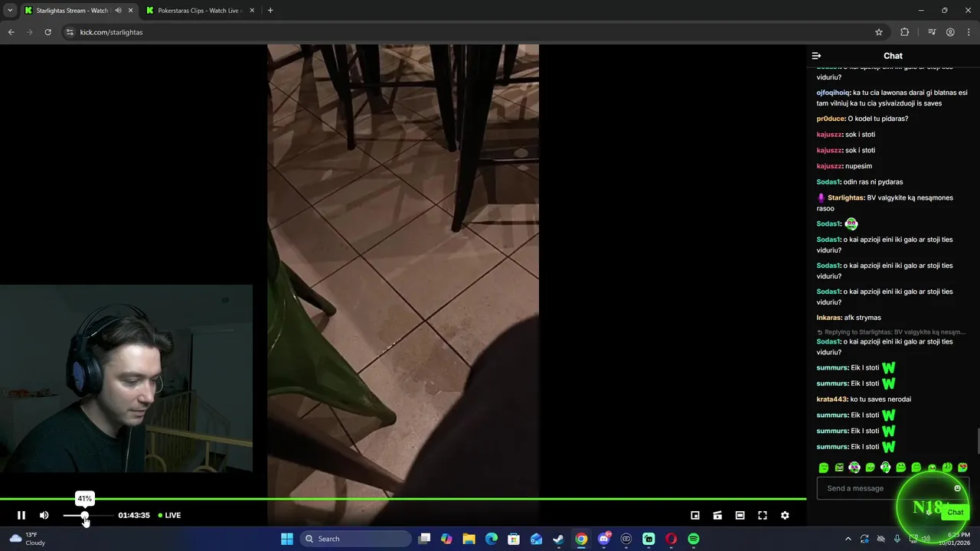The width and height of the screenshot is (980, 551).
Task: Open Opera browser from the taskbar
Action: (671, 539)
